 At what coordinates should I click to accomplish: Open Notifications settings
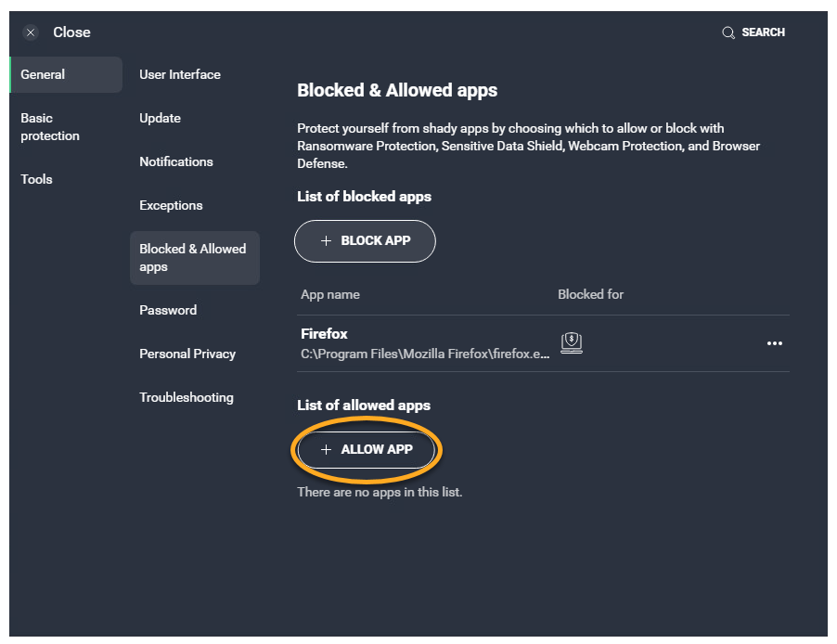[x=176, y=161]
